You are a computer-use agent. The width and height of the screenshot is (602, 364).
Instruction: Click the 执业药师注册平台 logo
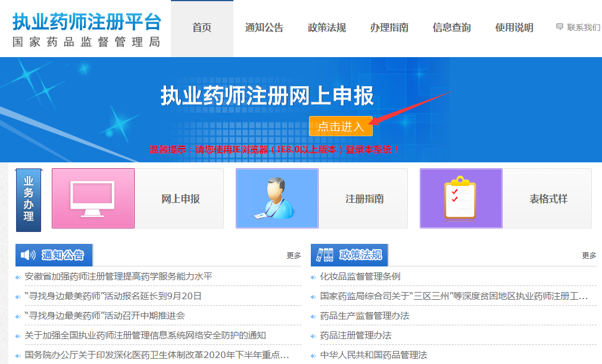(x=85, y=27)
